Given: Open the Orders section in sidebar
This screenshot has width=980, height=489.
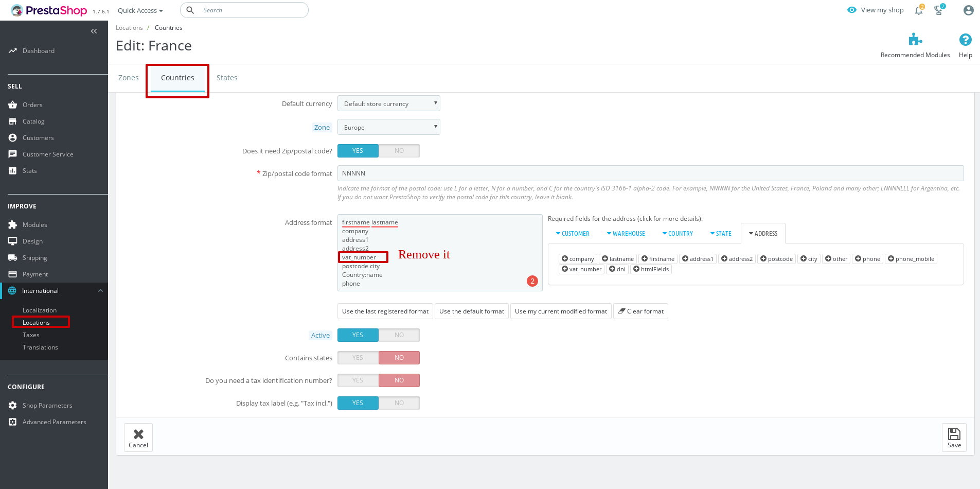Looking at the screenshot, I should tap(32, 104).
